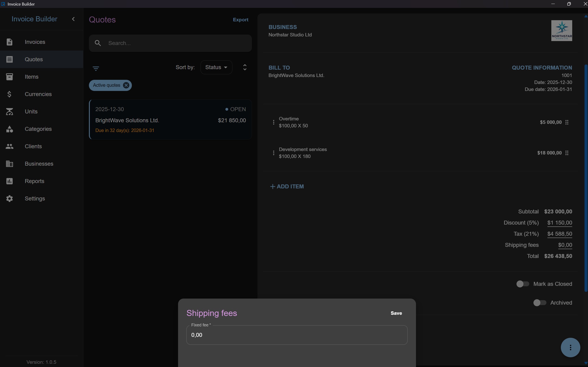Click the Categories shapes icon
This screenshot has width=588, height=367.
click(10, 129)
